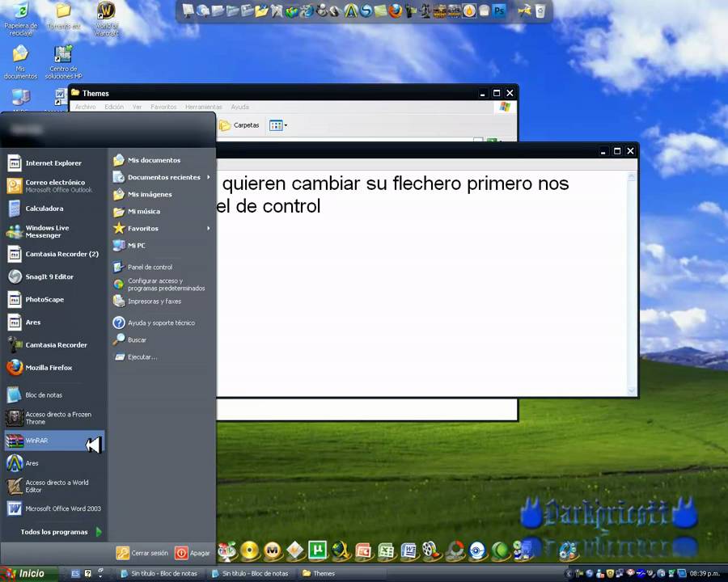
Task: Open Ver menu in Themes window
Action: click(137, 107)
